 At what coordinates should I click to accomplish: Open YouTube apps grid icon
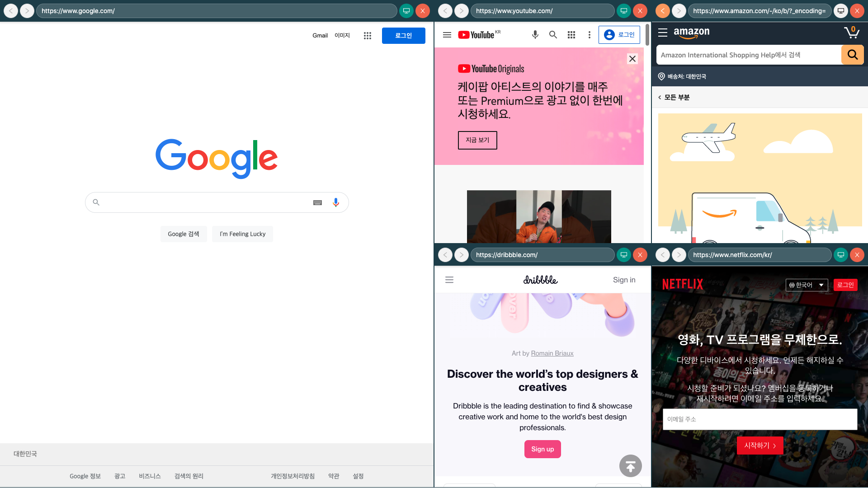pyautogui.click(x=571, y=35)
